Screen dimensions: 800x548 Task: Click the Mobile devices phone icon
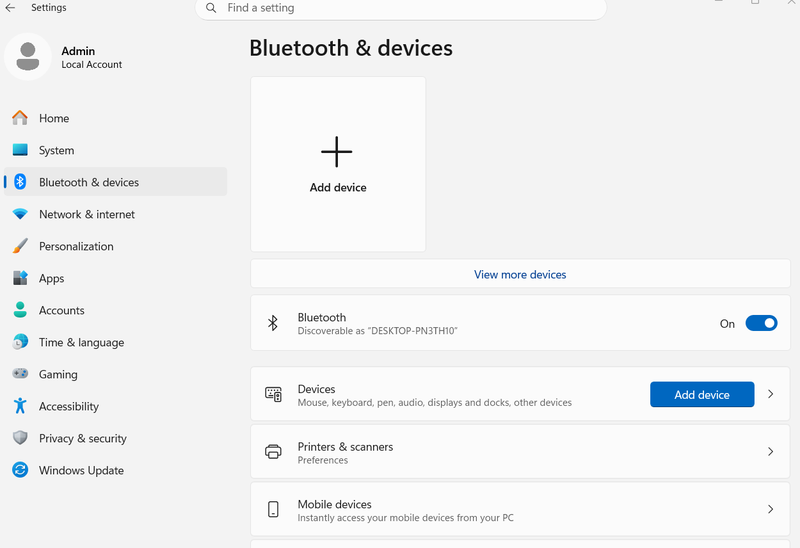coord(273,509)
